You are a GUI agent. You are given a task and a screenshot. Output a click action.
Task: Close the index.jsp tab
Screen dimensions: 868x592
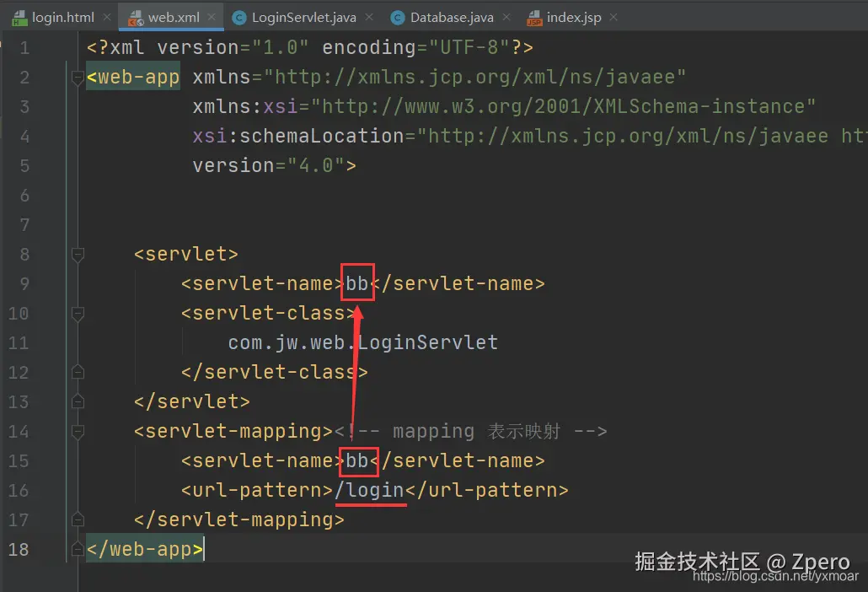[x=613, y=17]
